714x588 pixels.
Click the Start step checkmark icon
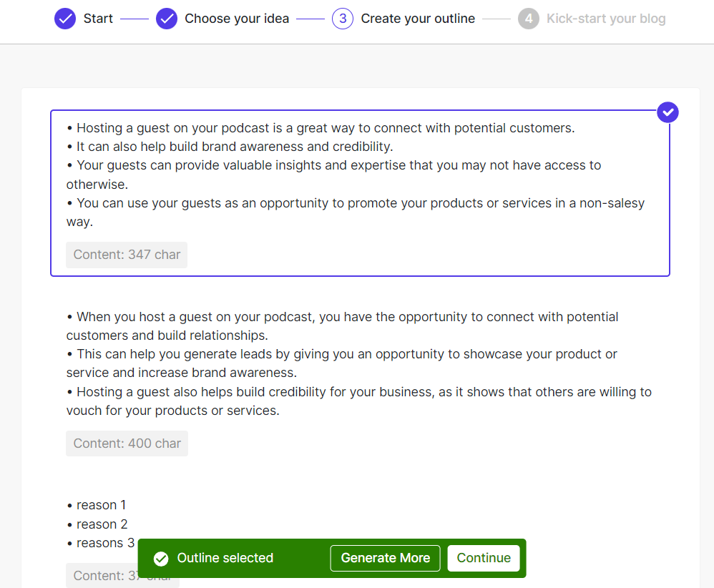pos(65,19)
